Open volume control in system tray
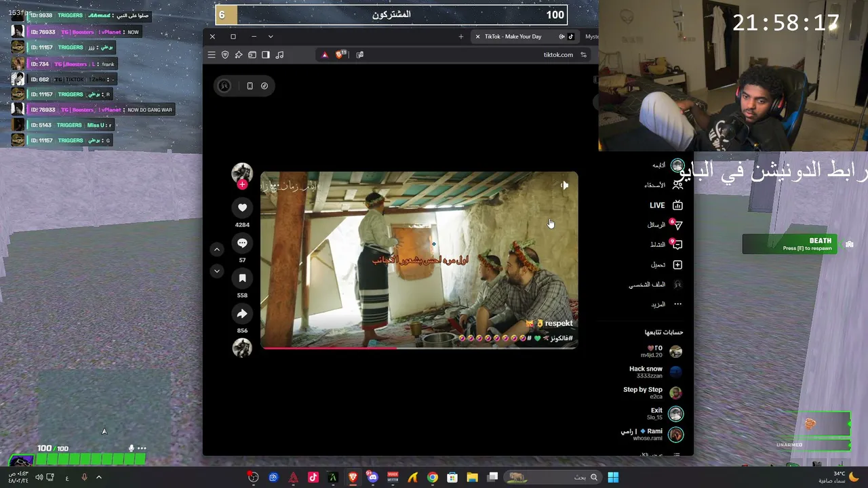The image size is (868, 488). pyautogui.click(x=39, y=477)
